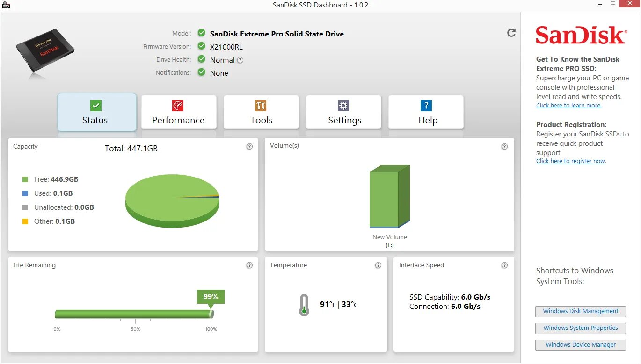The image size is (641, 364).
Task: Click the yellow Other legend swatch
Action: click(x=25, y=221)
